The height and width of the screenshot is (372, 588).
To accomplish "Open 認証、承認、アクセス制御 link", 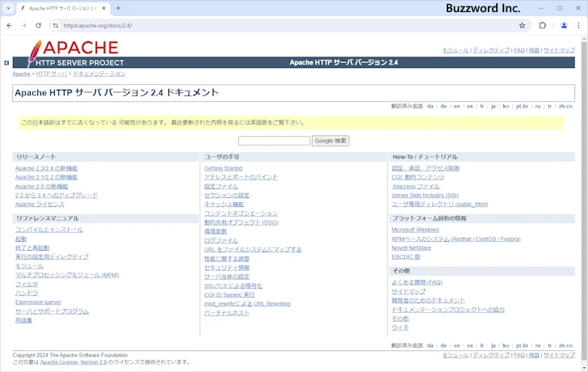I will [425, 168].
